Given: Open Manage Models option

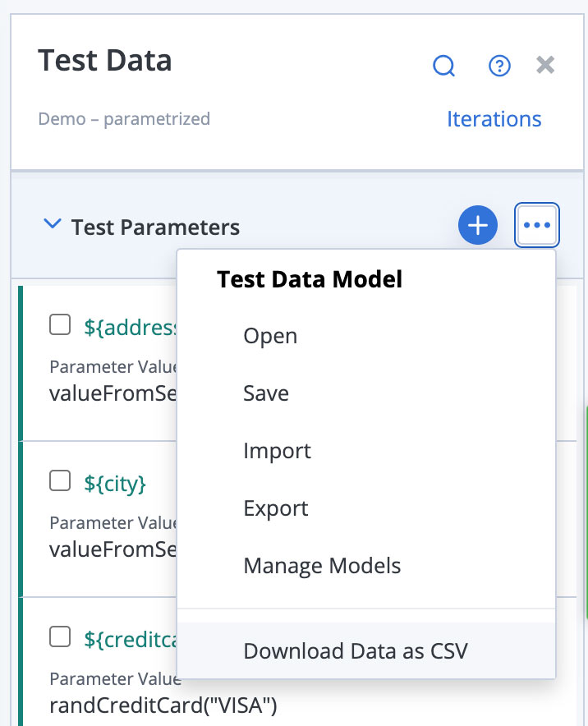Looking at the screenshot, I should point(322,565).
